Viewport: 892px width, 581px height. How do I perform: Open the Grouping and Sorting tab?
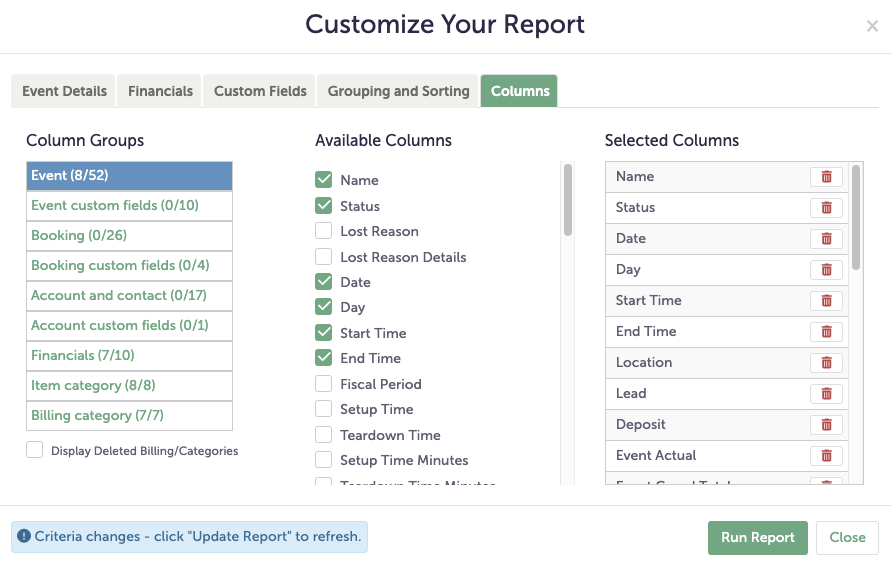pos(397,90)
